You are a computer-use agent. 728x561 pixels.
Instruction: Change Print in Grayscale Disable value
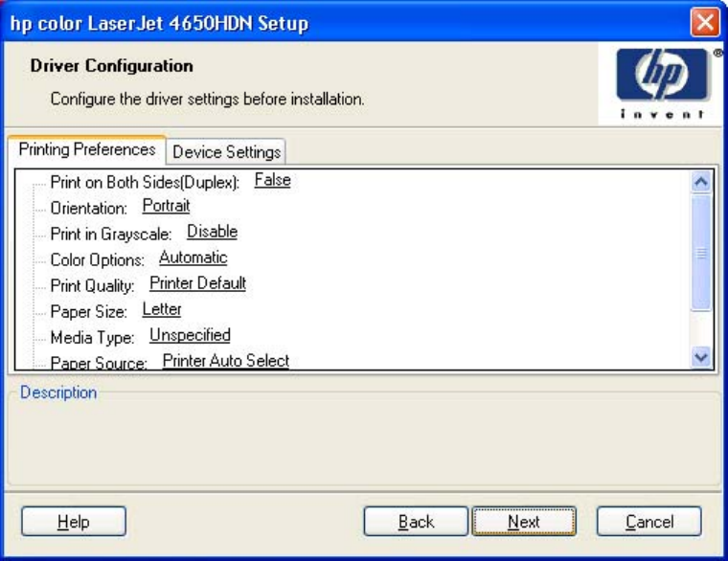(213, 232)
